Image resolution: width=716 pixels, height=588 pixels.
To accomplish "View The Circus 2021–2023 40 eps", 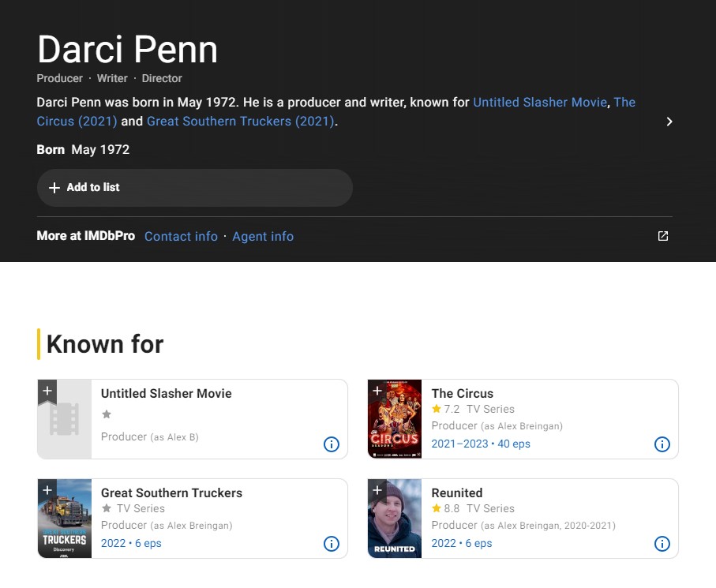I will (x=481, y=444).
